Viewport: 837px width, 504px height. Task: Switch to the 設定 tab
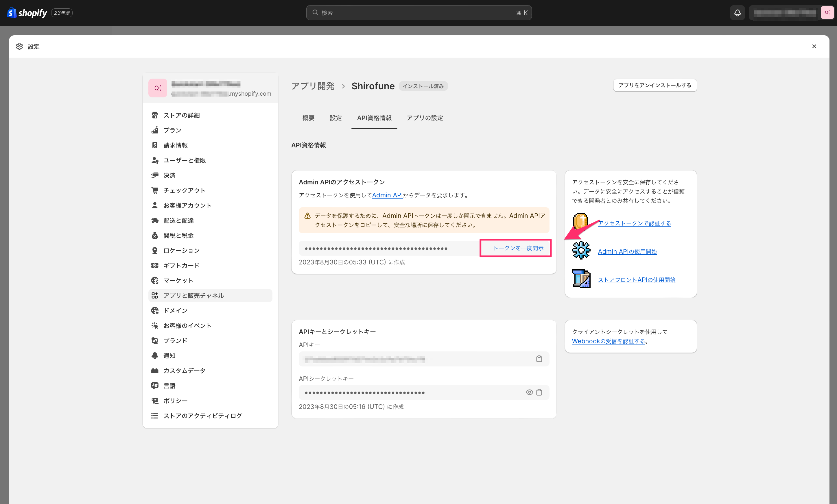[335, 118]
